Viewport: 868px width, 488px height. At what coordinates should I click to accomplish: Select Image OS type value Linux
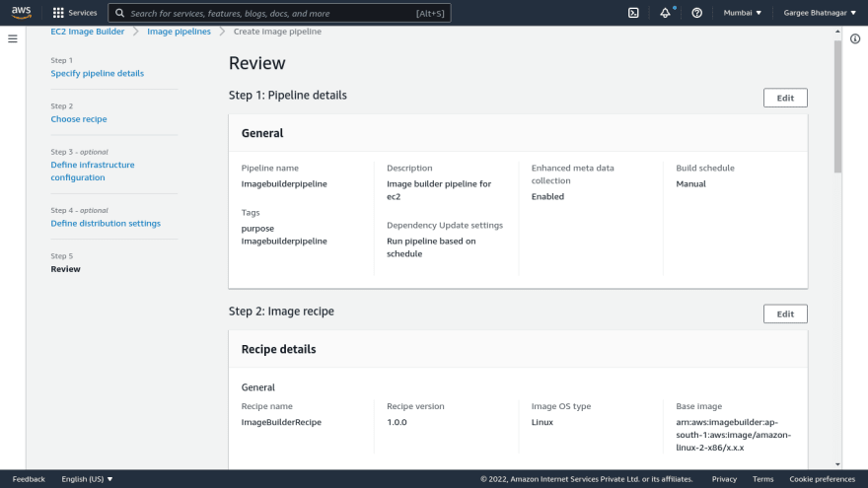tap(542, 422)
